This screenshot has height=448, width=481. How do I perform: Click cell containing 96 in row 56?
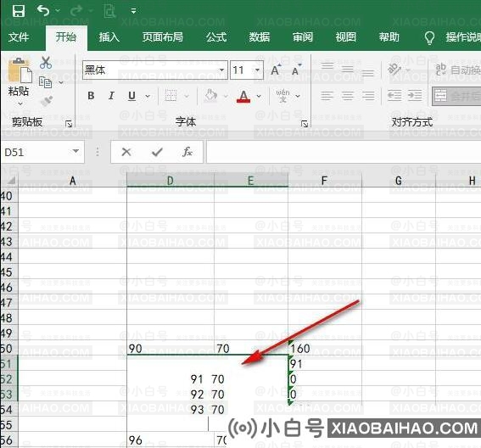click(171, 440)
